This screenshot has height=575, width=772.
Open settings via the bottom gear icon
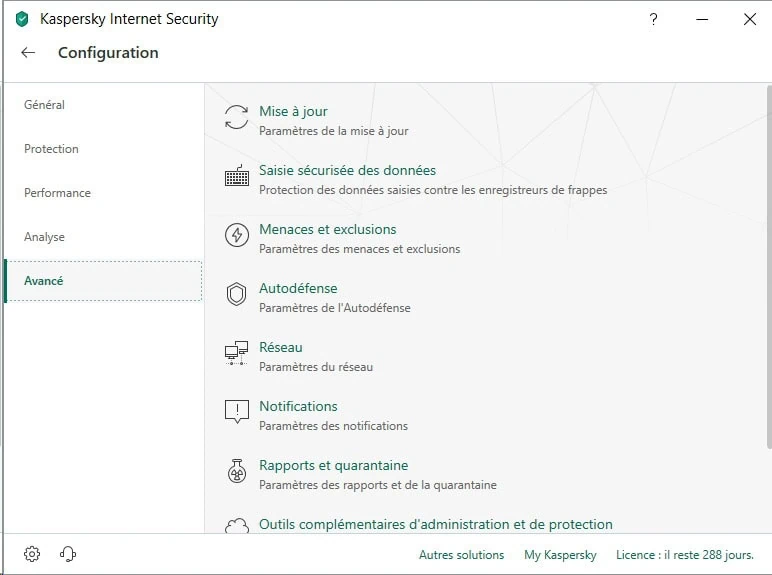[32, 554]
